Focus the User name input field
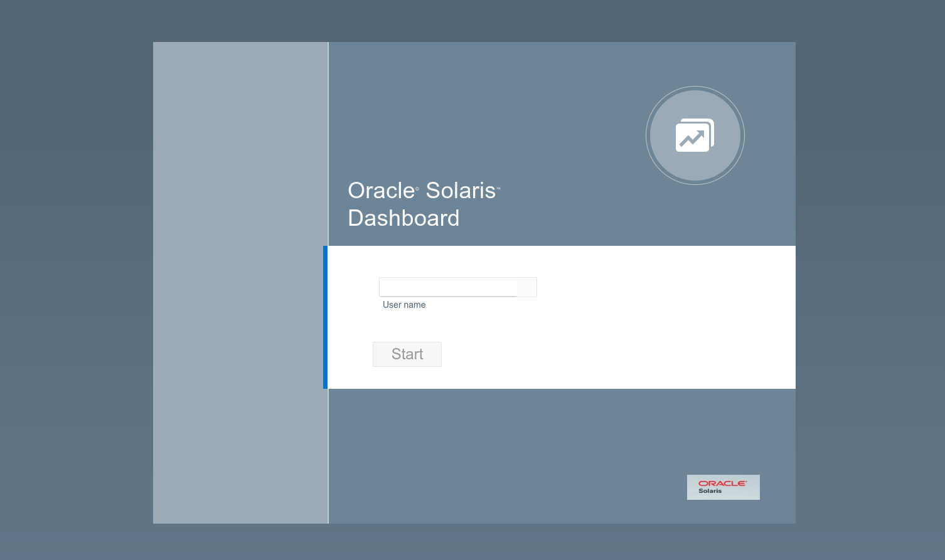The height and width of the screenshot is (560, 945). click(449, 287)
